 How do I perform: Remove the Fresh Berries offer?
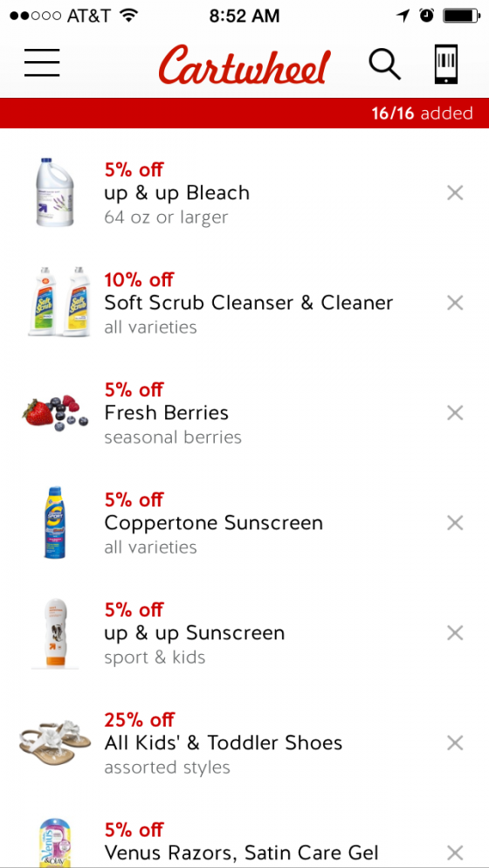pos(455,413)
